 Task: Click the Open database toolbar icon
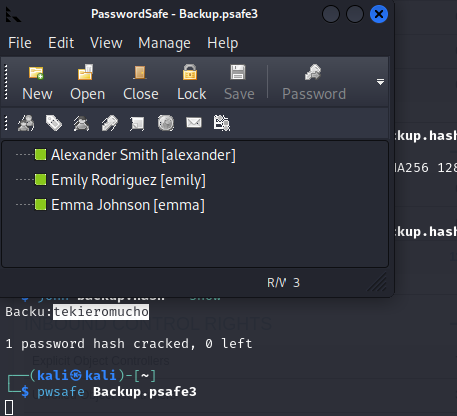[86, 72]
